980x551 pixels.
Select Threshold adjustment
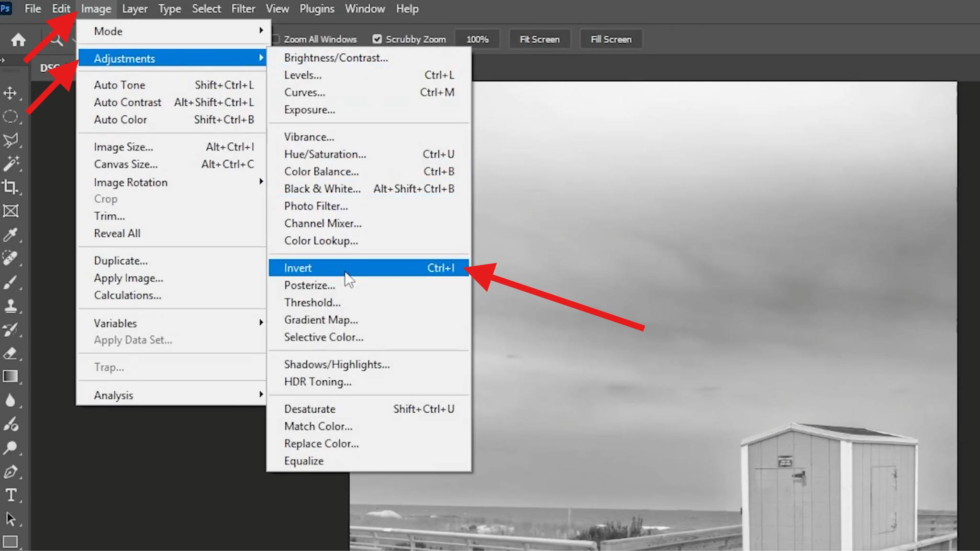(369, 302)
